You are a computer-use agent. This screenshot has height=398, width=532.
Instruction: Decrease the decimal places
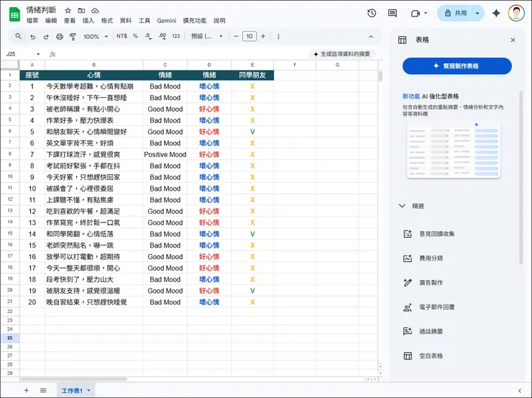click(x=149, y=36)
